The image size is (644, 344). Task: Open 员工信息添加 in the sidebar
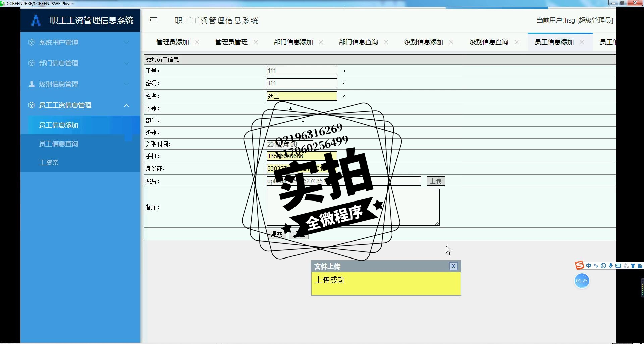point(80,125)
